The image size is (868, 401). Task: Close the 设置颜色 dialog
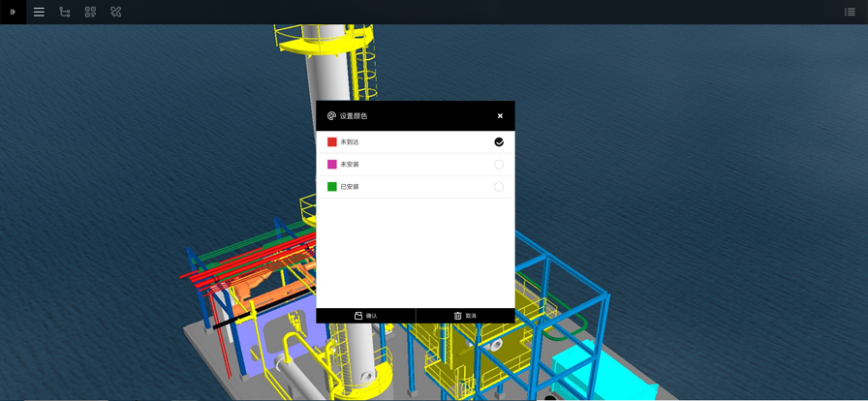pyautogui.click(x=500, y=116)
